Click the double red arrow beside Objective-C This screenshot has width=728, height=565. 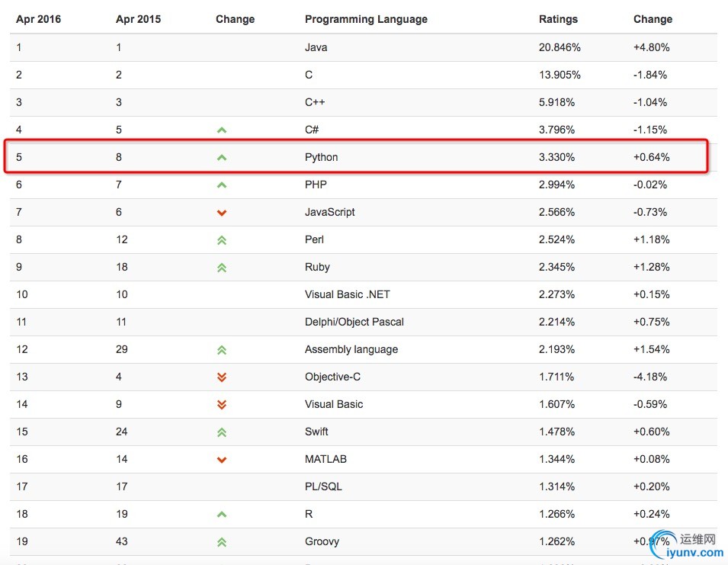point(222,377)
